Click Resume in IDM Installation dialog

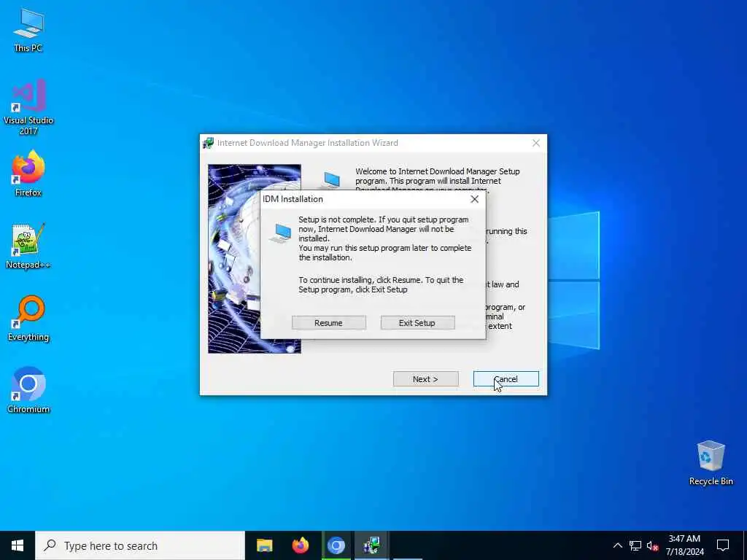click(329, 323)
